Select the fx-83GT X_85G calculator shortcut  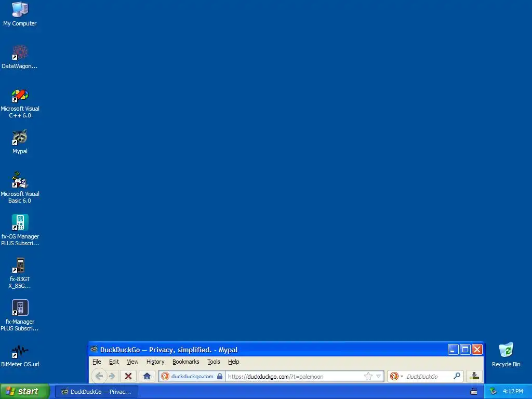point(20,273)
